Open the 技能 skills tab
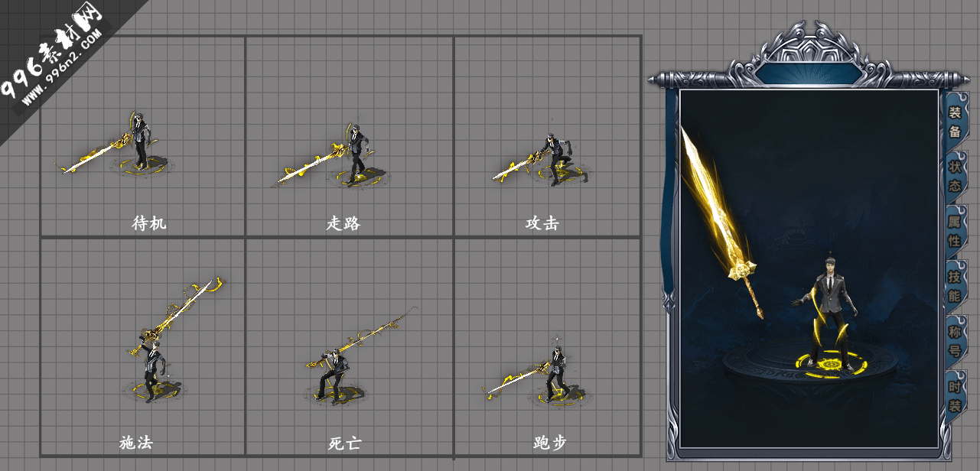This screenshot has width=980, height=471. click(x=956, y=285)
